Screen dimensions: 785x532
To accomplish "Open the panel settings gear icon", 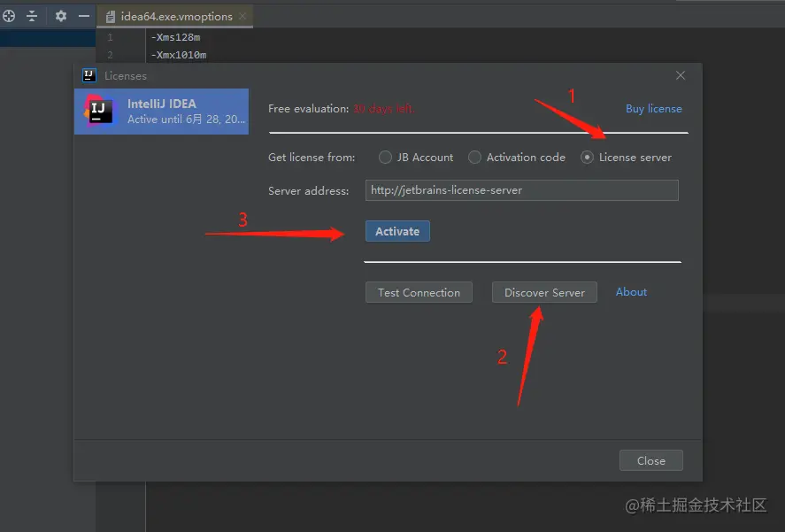I will coord(60,16).
